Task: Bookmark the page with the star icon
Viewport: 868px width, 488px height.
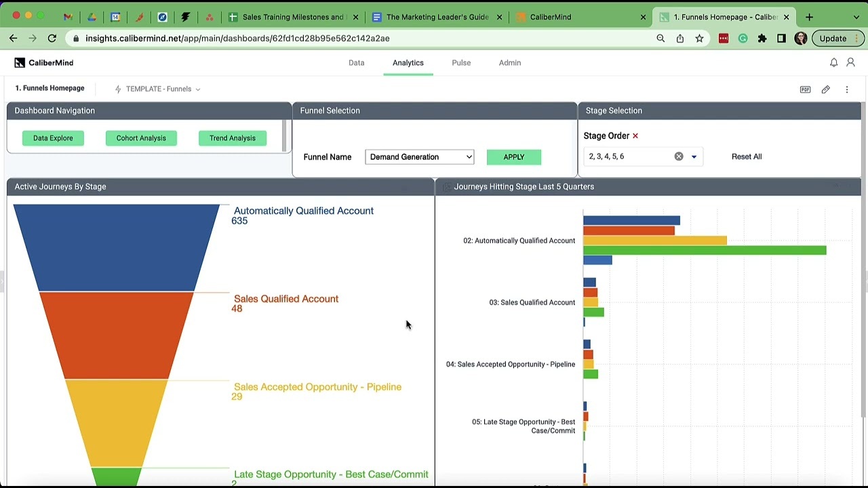Action: [699, 39]
